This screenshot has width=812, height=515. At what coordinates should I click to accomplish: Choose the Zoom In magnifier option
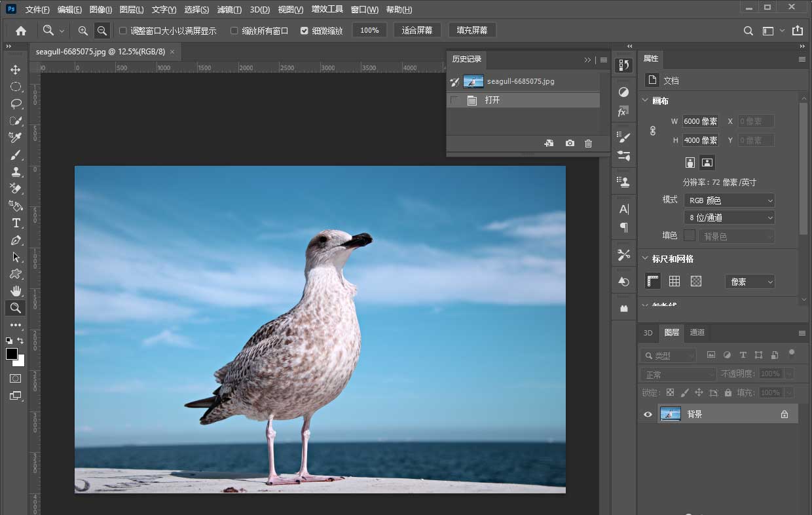[83, 31]
